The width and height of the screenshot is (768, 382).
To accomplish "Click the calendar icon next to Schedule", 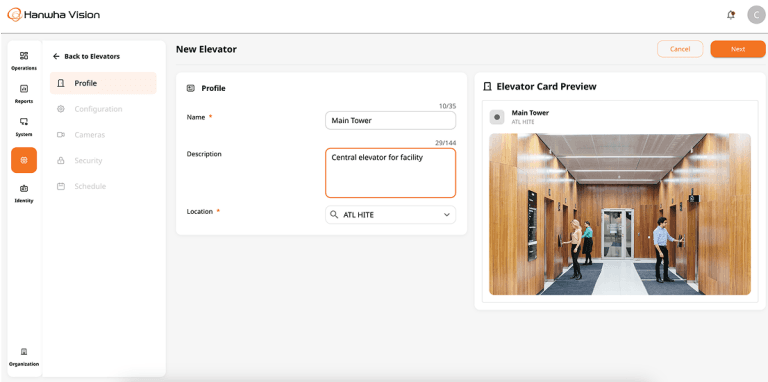I will (x=61, y=186).
